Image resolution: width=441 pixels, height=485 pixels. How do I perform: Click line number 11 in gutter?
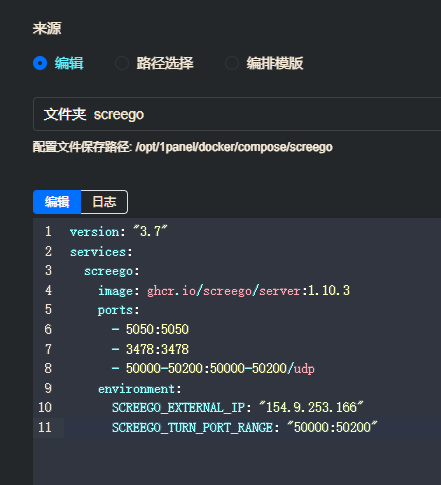(45, 427)
